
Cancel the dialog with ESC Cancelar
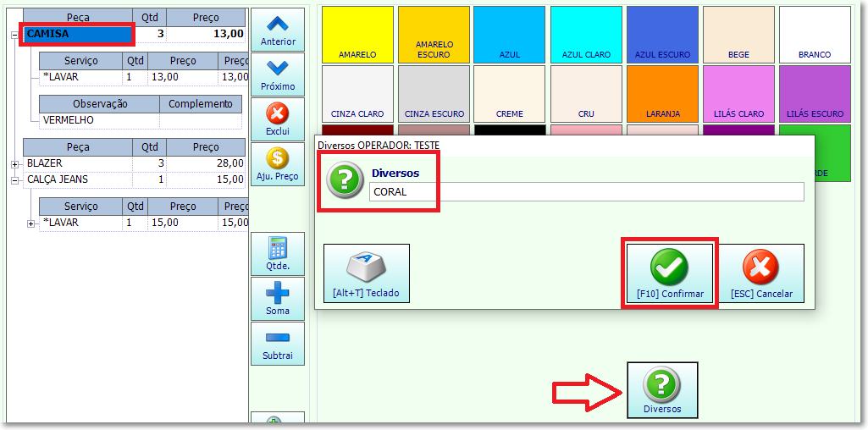pyautogui.click(x=761, y=273)
